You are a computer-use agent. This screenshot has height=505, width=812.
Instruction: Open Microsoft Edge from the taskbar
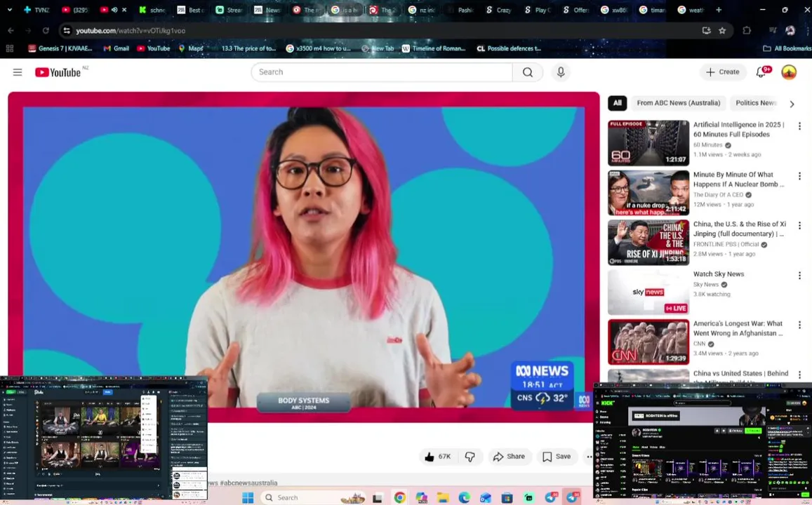[x=464, y=498]
